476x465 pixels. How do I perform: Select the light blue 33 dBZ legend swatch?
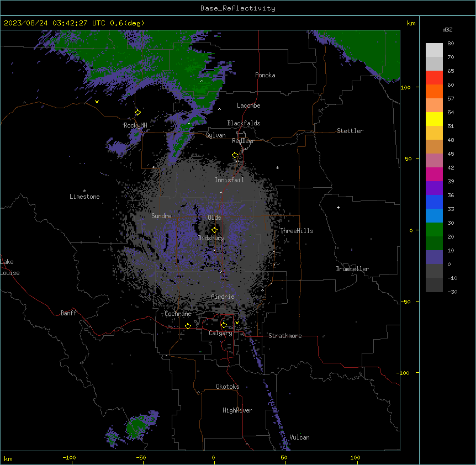click(x=434, y=216)
